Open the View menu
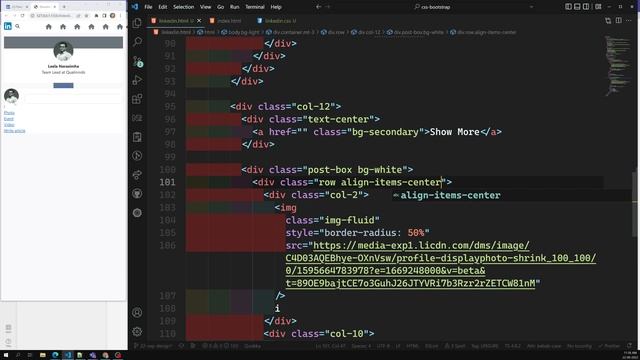This screenshot has height=360, width=640. (x=205, y=7)
